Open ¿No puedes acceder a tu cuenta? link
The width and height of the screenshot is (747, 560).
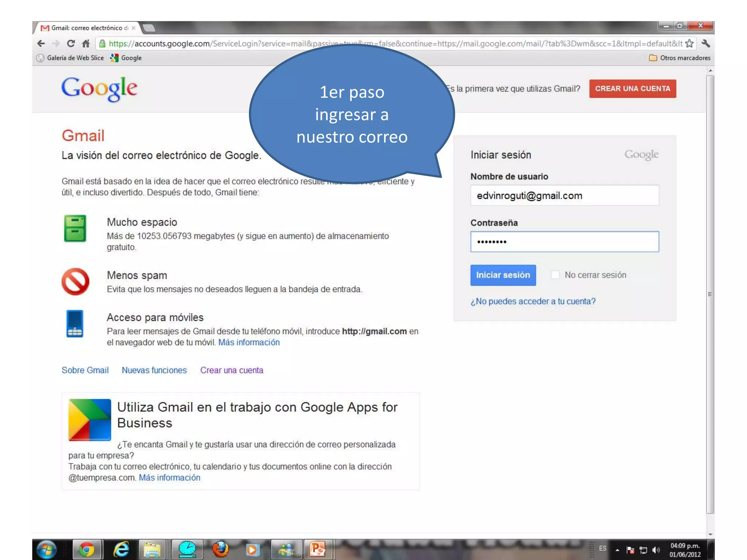533,302
